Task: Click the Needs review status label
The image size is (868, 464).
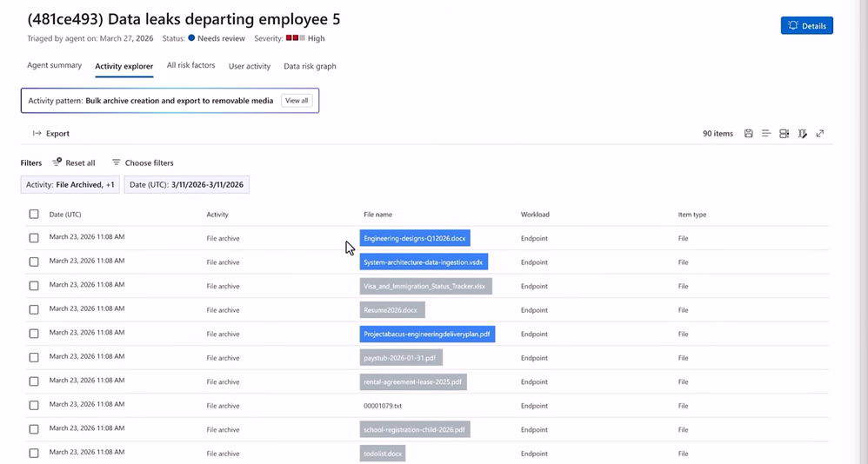Action: pyautogui.click(x=221, y=38)
